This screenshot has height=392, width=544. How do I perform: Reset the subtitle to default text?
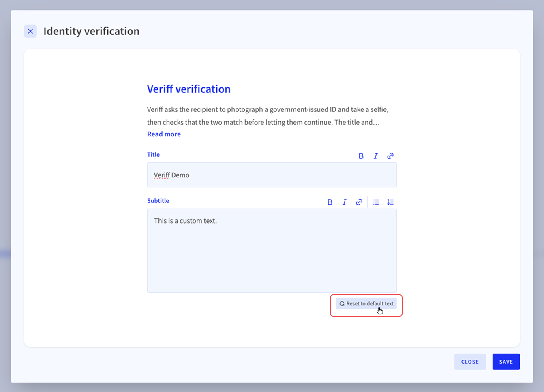tap(366, 303)
